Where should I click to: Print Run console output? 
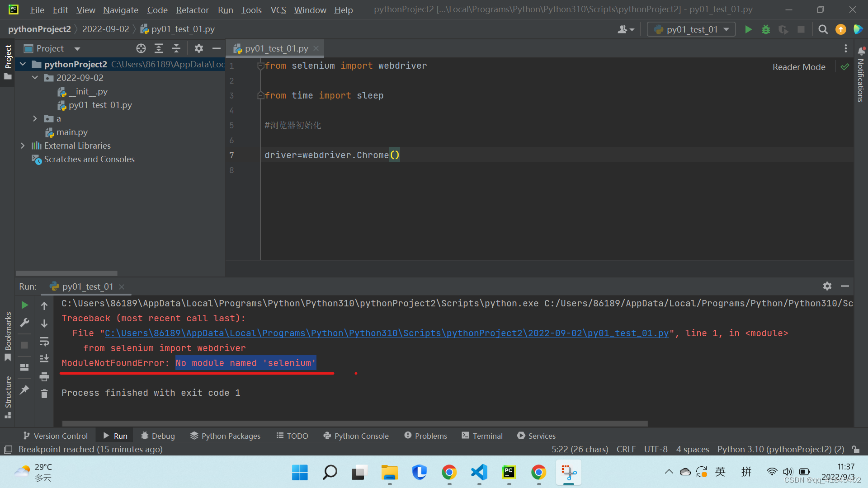(44, 376)
